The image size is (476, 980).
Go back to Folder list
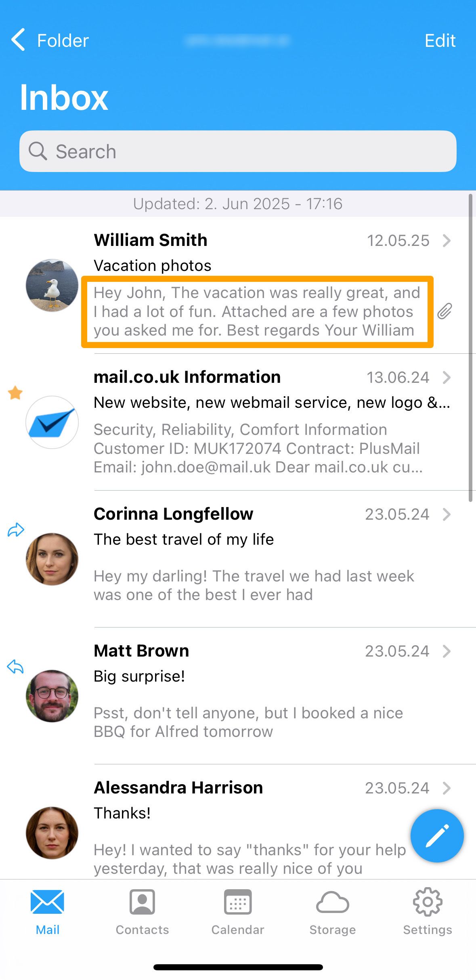[x=50, y=40]
